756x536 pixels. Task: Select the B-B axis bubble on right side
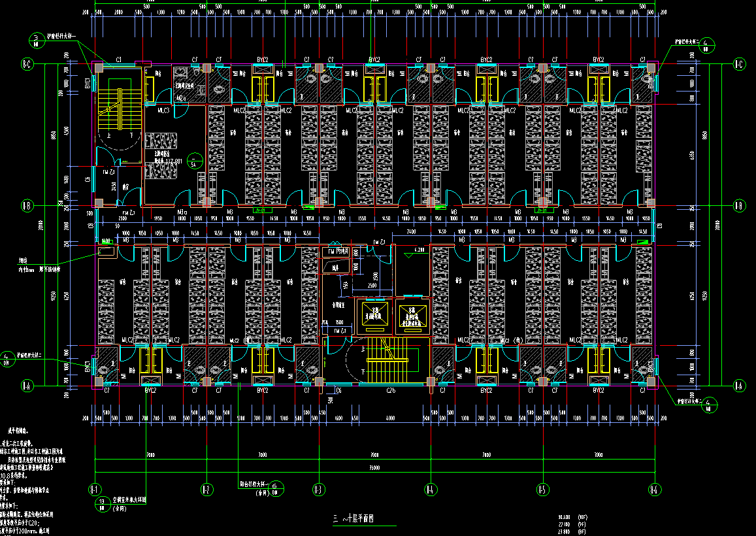coord(739,207)
